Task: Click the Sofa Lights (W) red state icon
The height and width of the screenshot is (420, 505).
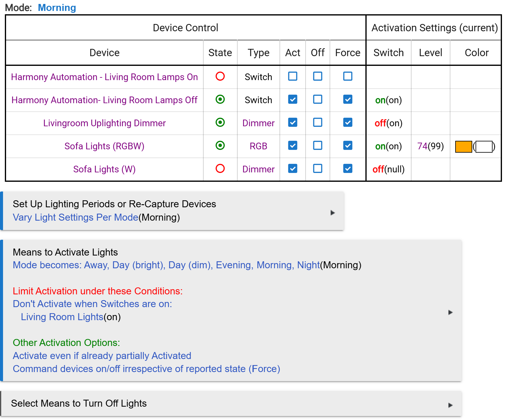Action: tap(220, 168)
